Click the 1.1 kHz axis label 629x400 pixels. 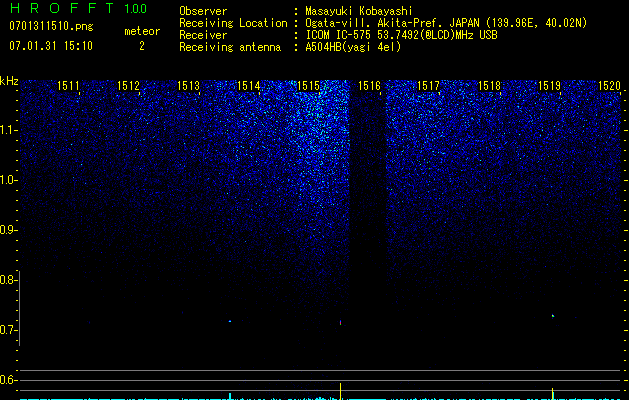[8, 130]
